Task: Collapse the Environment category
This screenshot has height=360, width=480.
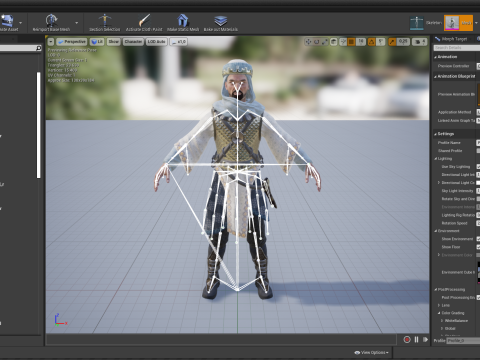Action: 436,231
